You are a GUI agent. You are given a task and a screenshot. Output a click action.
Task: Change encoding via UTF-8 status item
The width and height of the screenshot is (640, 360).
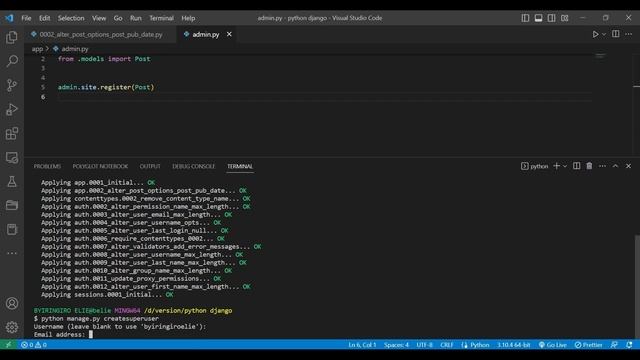pos(424,345)
